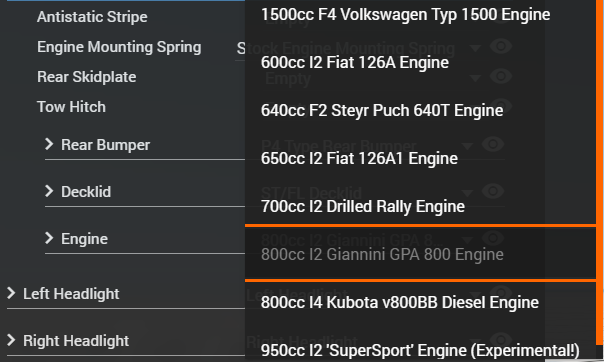Click the Decklid text label
The height and width of the screenshot is (362, 604).
[x=86, y=191]
